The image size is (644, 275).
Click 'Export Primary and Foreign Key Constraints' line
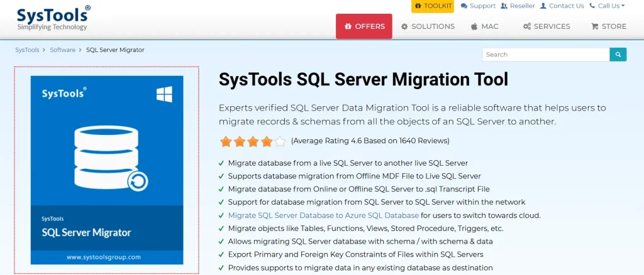pos(356,254)
